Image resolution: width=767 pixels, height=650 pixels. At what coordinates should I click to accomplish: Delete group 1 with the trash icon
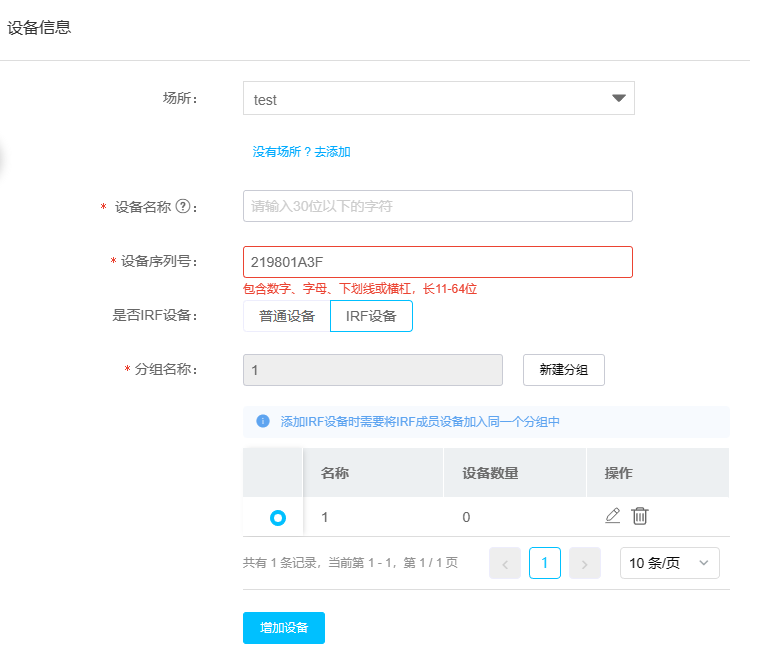(640, 516)
